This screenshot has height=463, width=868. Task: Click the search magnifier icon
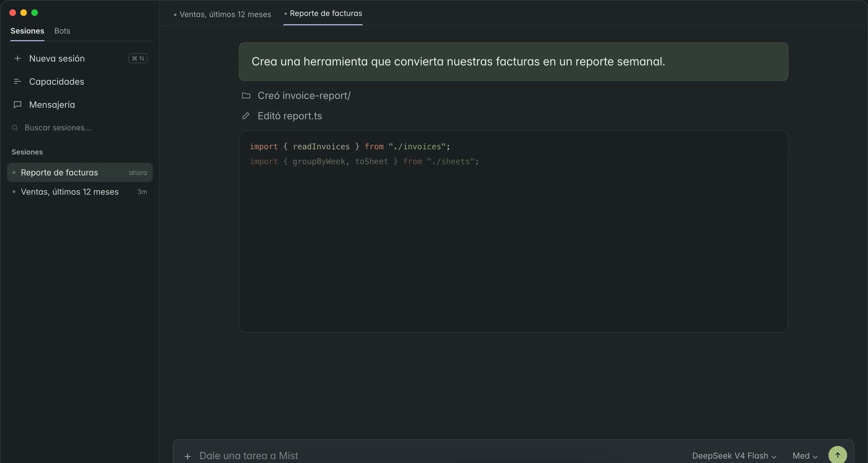coord(15,128)
